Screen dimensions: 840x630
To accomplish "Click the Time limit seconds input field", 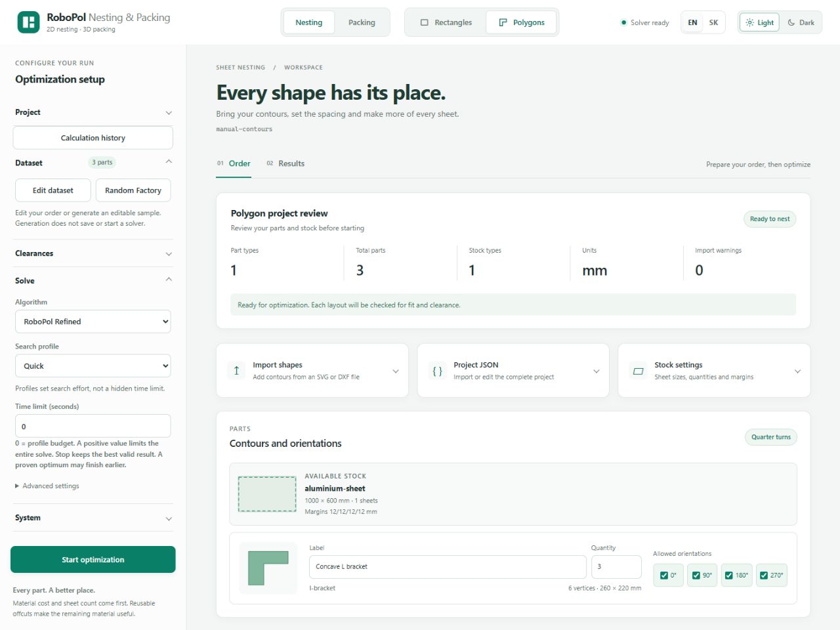I will tap(93, 426).
